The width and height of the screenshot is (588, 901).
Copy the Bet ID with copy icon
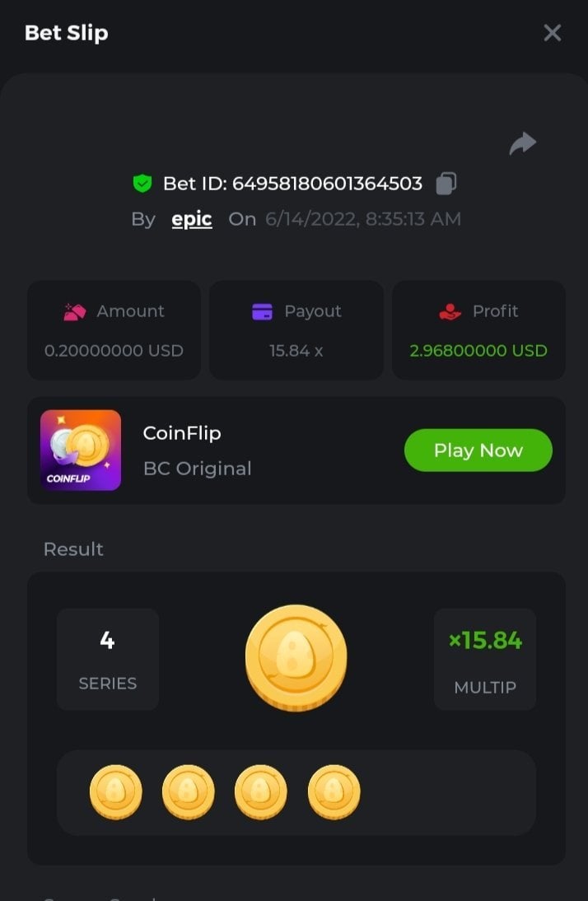tap(446, 183)
